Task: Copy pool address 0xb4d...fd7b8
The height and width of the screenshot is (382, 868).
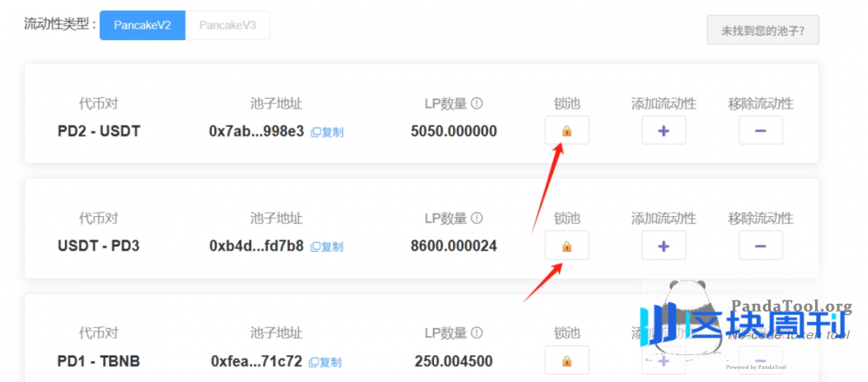Action: tap(327, 247)
